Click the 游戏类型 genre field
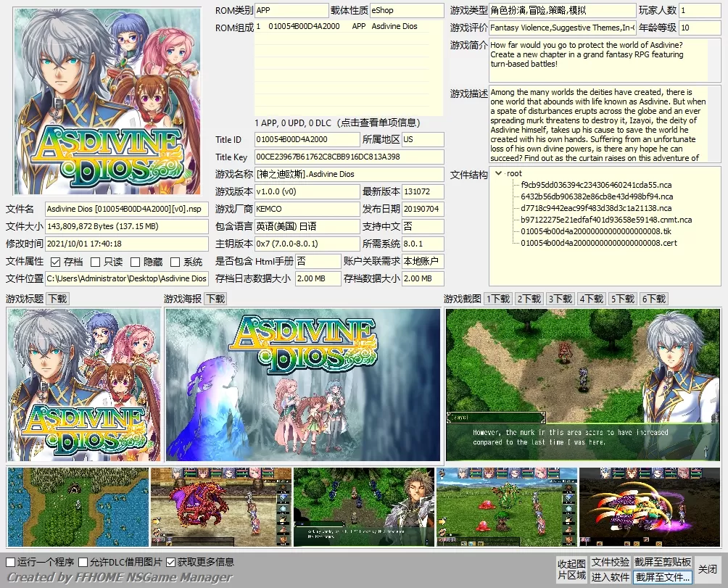The width and height of the screenshot is (728, 588). pyautogui.click(x=563, y=10)
